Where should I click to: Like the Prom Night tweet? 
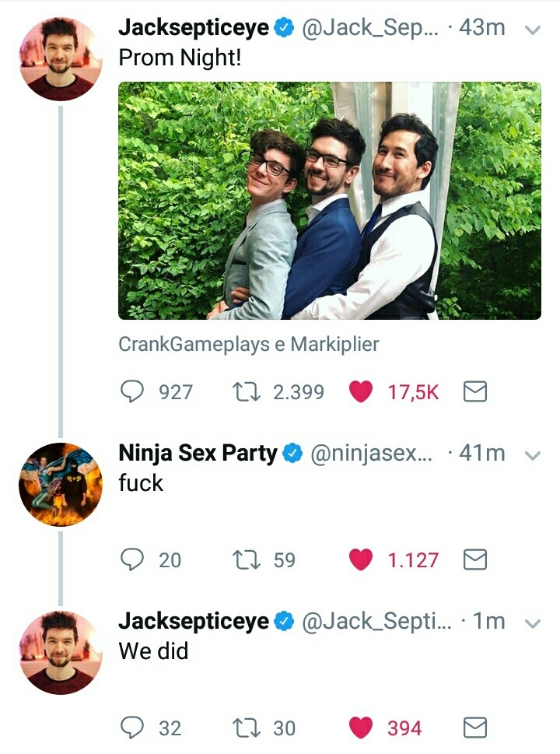[361, 391]
